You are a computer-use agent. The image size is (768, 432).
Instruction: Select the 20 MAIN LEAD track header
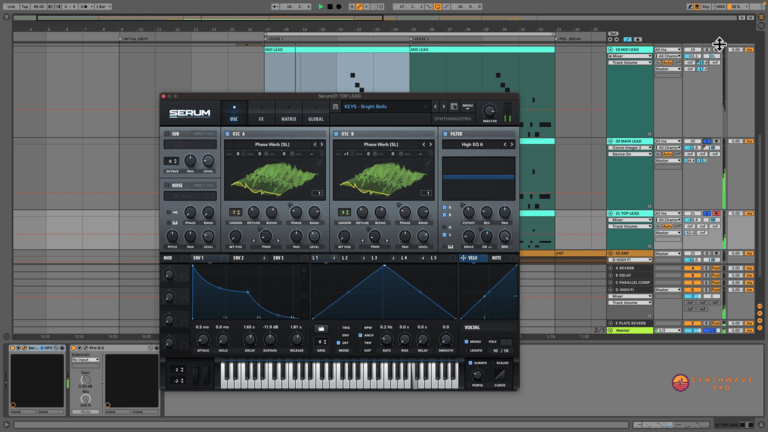[x=632, y=141]
